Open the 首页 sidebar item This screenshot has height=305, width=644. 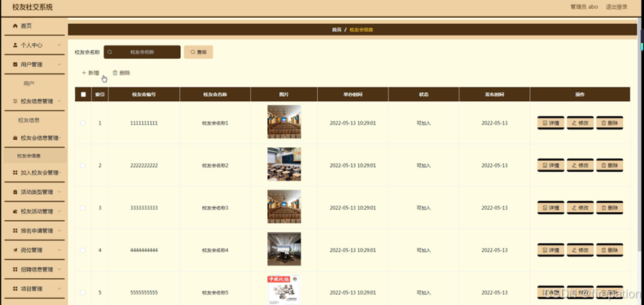[34, 26]
